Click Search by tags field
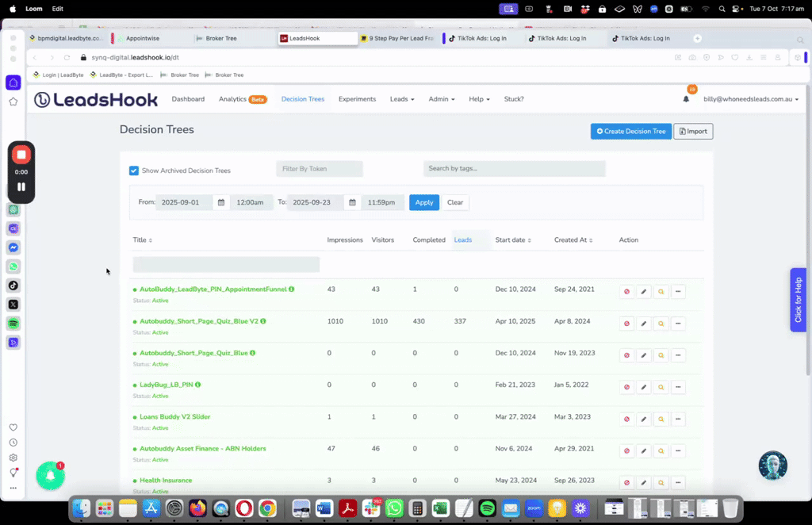The height and width of the screenshot is (525, 812). [x=514, y=168]
